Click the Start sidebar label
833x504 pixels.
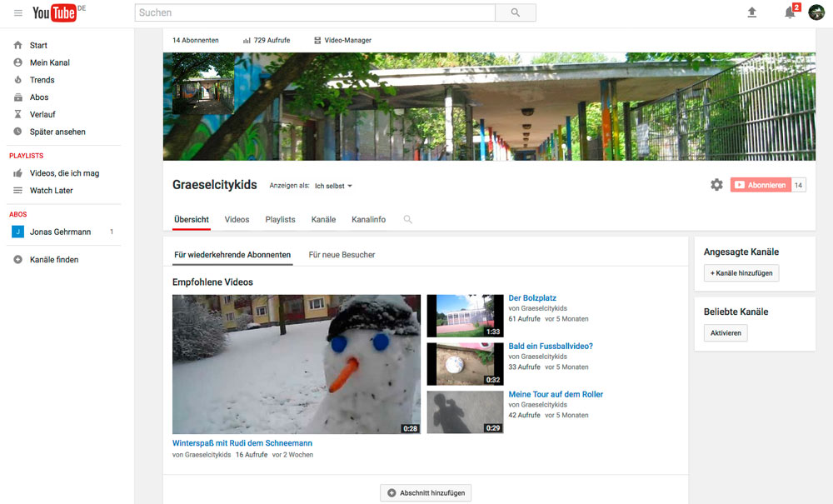(38, 45)
